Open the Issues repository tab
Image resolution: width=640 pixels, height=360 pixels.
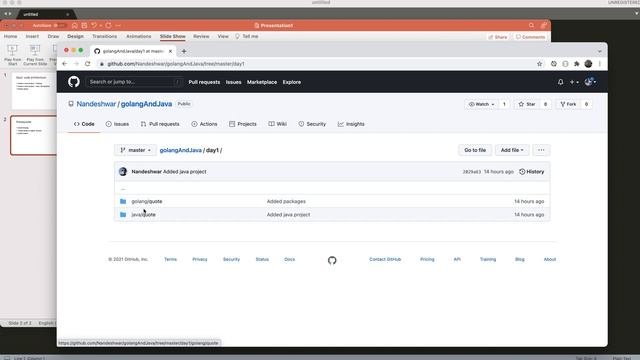point(117,124)
